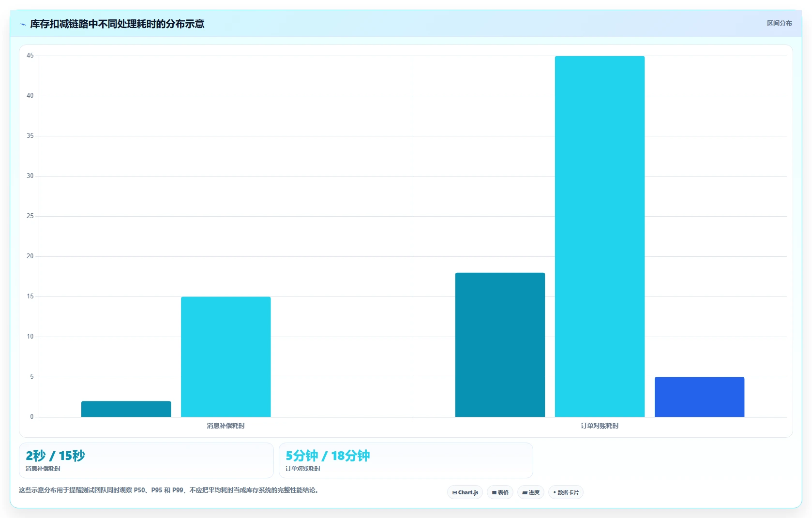Click y-axis tick label 45
Screen dimensions: 812x518
pyautogui.click(x=30, y=56)
